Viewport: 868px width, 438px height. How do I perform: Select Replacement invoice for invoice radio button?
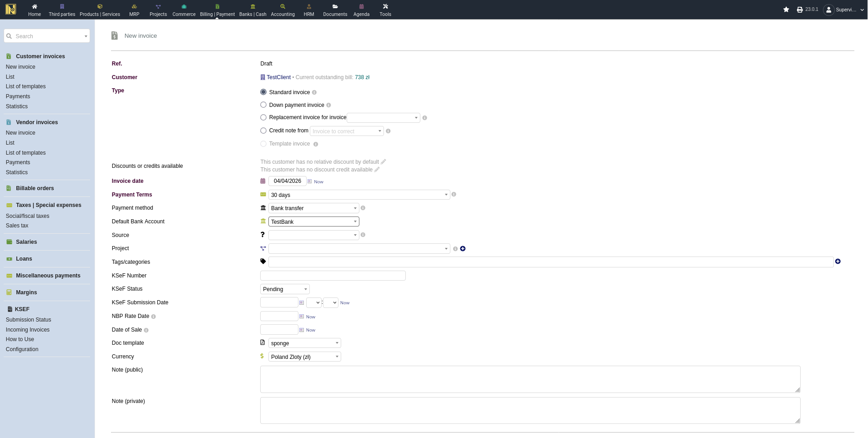(x=263, y=117)
